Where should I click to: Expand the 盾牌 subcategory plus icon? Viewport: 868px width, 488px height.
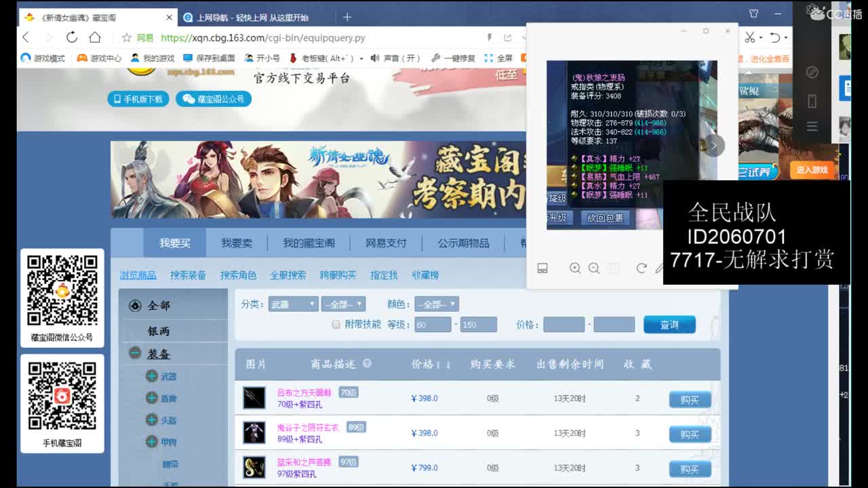click(x=152, y=398)
